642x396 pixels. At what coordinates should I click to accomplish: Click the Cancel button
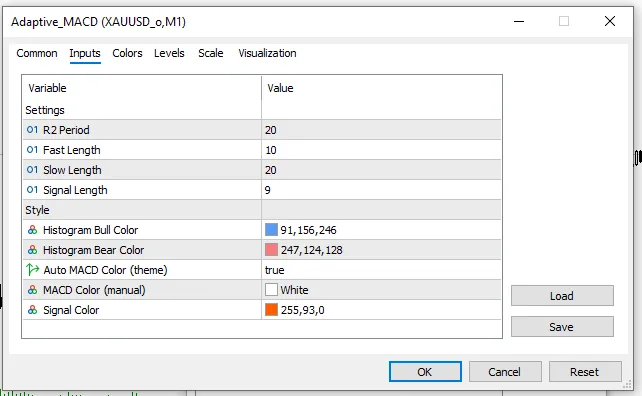coord(505,371)
